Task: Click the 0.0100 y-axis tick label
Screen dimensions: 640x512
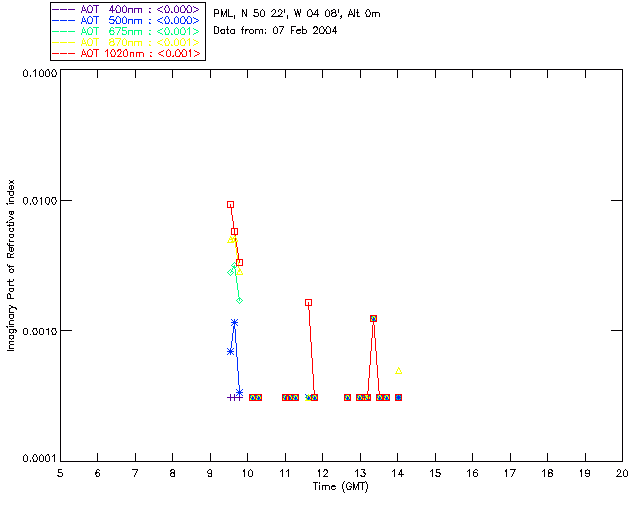Action: [40, 201]
